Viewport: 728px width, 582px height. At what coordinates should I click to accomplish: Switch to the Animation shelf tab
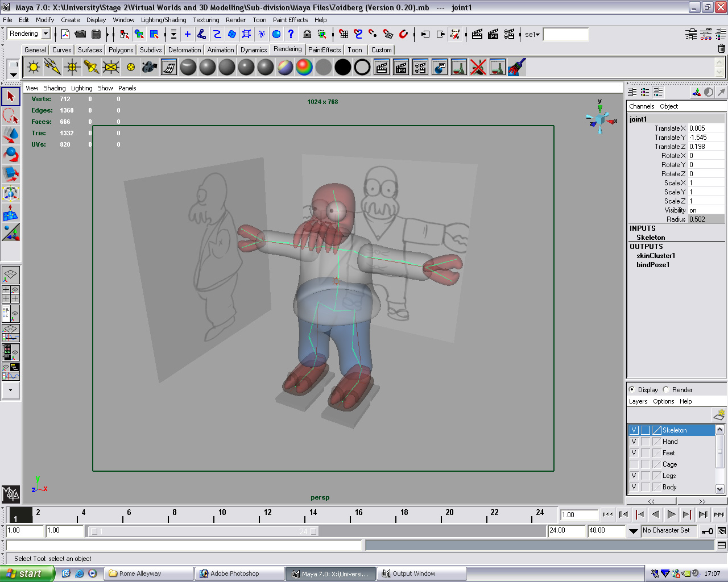click(221, 50)
